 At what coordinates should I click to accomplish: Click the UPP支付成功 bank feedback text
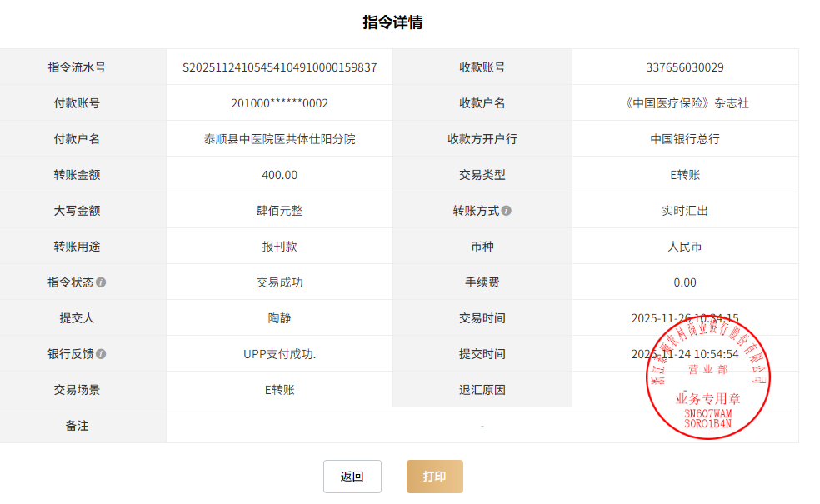(x=279, y=354)
